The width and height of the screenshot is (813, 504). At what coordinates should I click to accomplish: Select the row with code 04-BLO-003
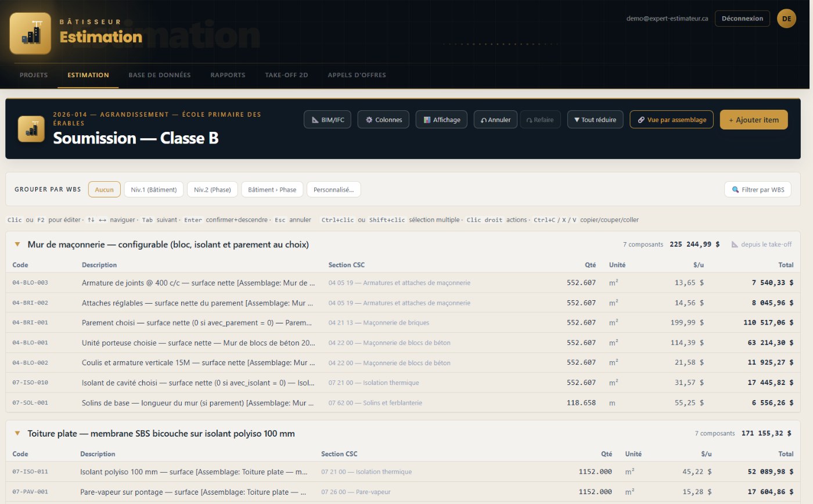403,283
